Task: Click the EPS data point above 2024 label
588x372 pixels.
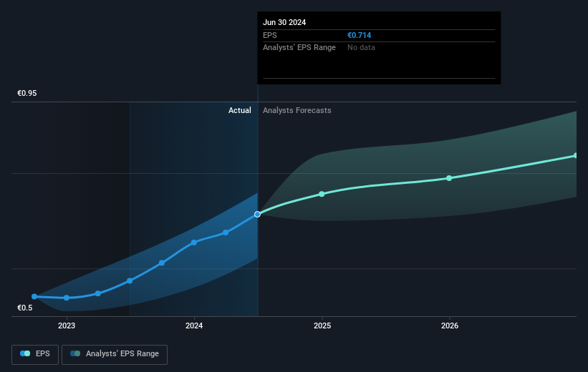Action: click(x=194, y=243)
